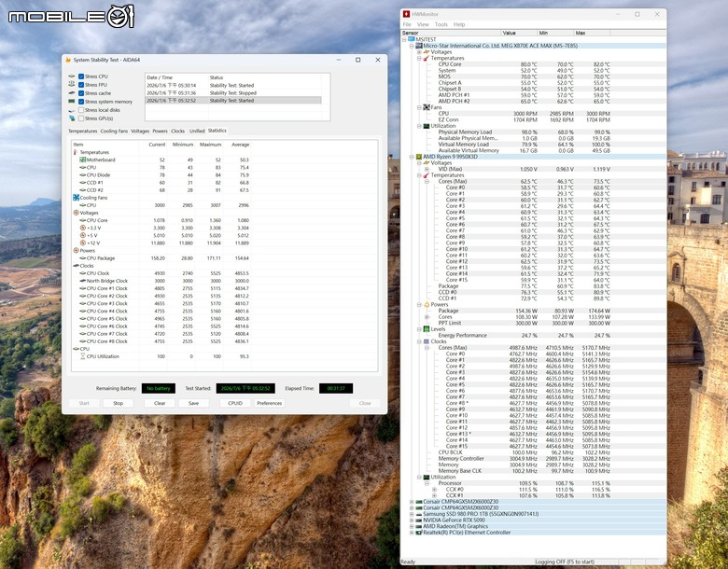The height and width of the screenshot is (569, 728).
Task: Expand the AMD Radeon(TM) Graphics node
Action: (x=412, y=526)
